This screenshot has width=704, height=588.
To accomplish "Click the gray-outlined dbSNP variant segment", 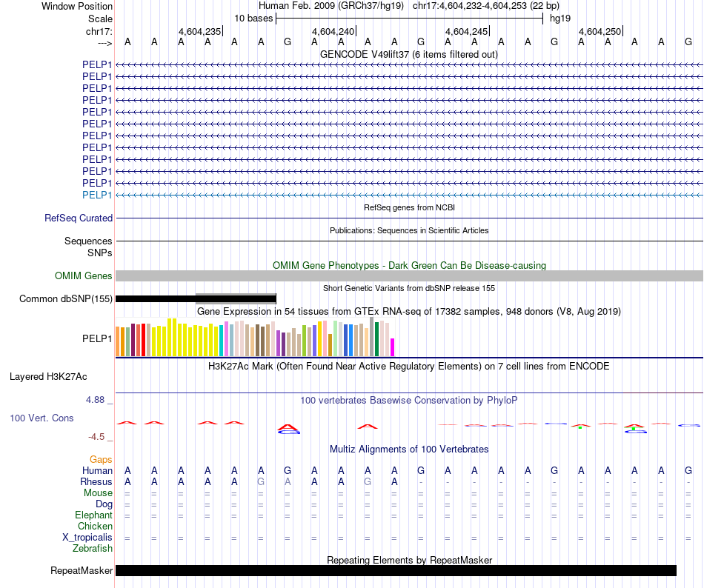I will coord(236,298).
